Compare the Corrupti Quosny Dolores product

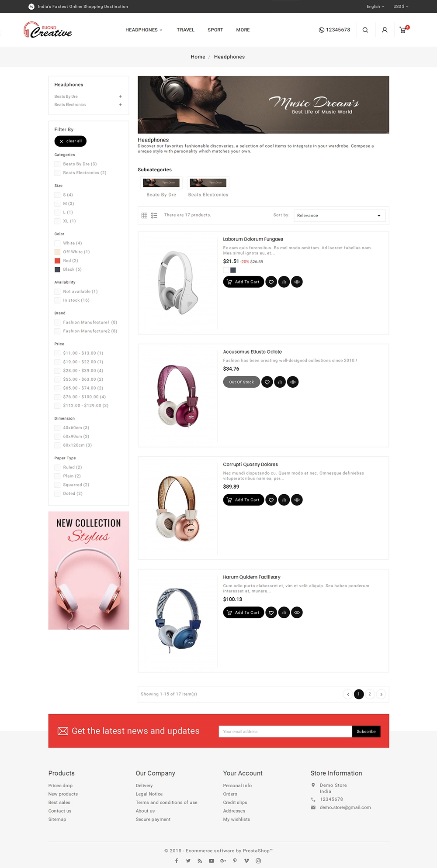(284, 500)
